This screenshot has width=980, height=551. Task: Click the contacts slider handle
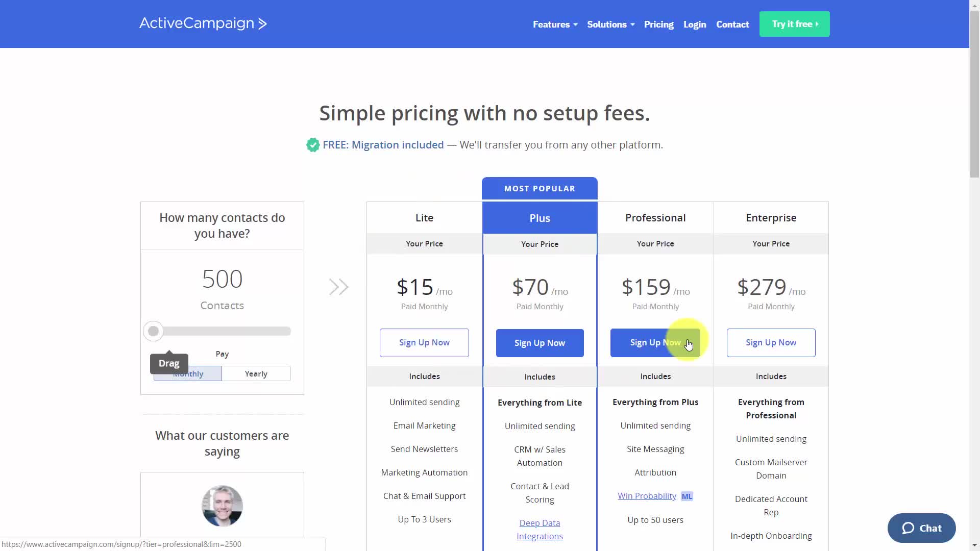[x=153, y=331]
